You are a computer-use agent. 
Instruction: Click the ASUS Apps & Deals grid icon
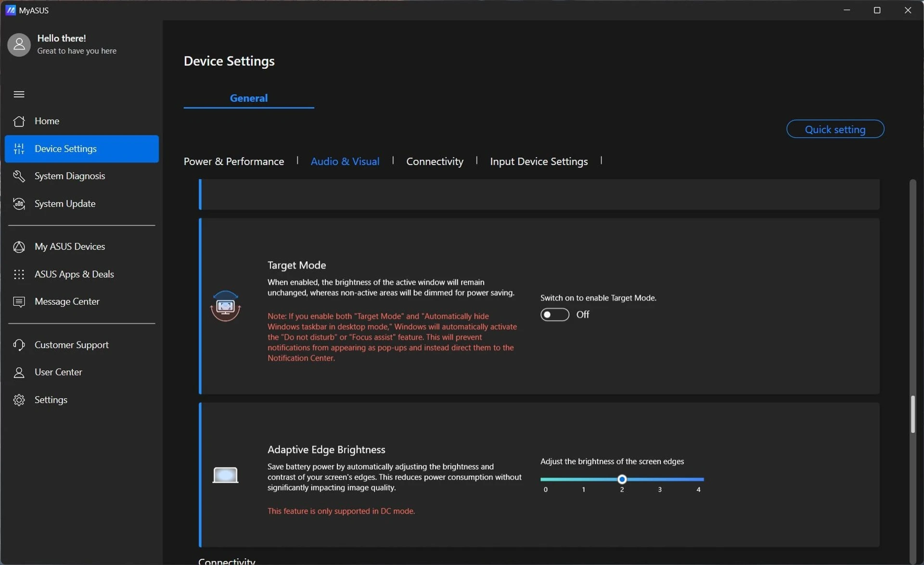[x=19, y=275]
